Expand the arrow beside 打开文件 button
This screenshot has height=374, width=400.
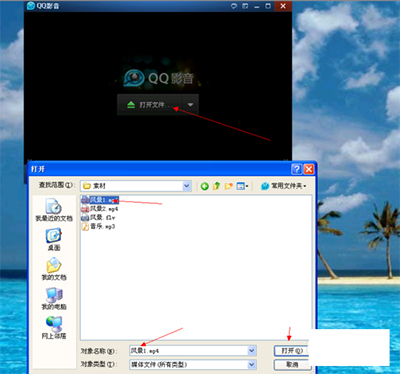pos(190,105)
